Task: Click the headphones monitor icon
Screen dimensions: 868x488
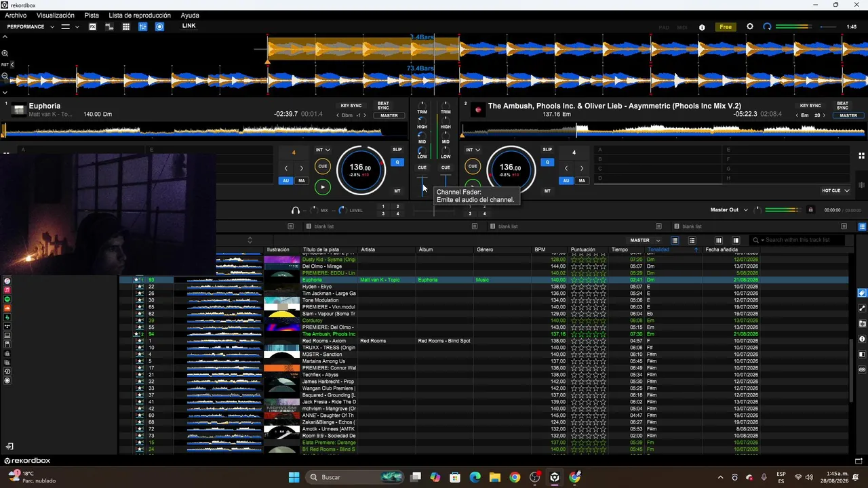Action: click(x=296, y=210)
